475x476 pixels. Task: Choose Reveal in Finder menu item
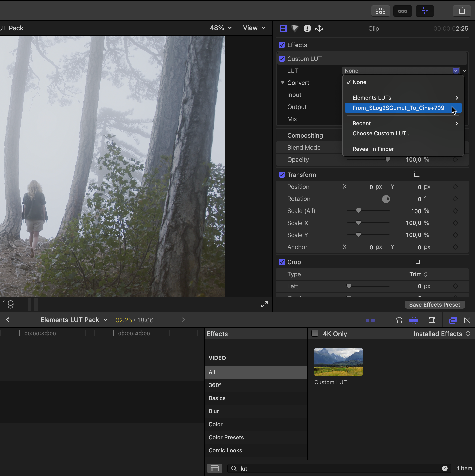(373, 149)
